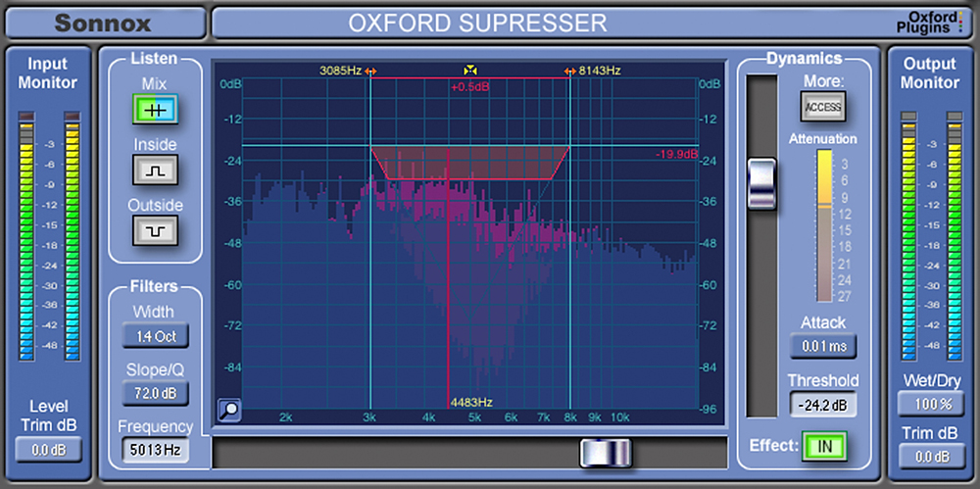The image size is (980, 489).
Task: Click the 3085Hz lower band edge handle
Action: (371, 72)
